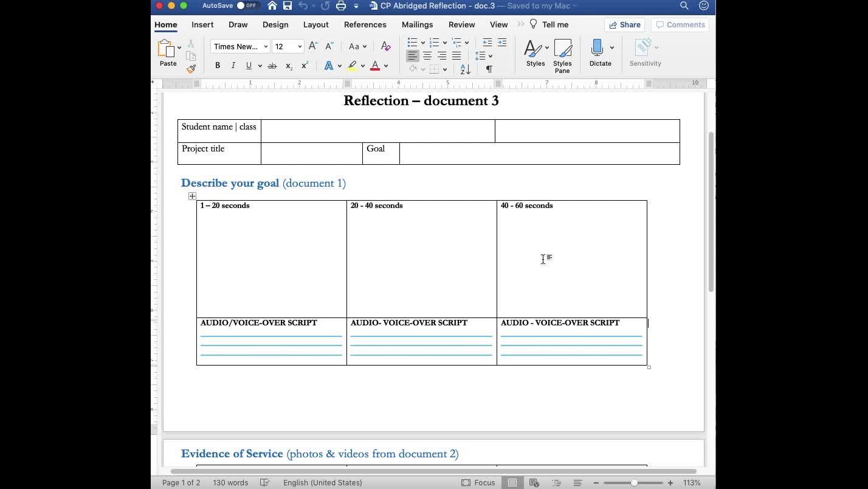
Task: Click the Clear Formatting icon
Action: [385, 46]
